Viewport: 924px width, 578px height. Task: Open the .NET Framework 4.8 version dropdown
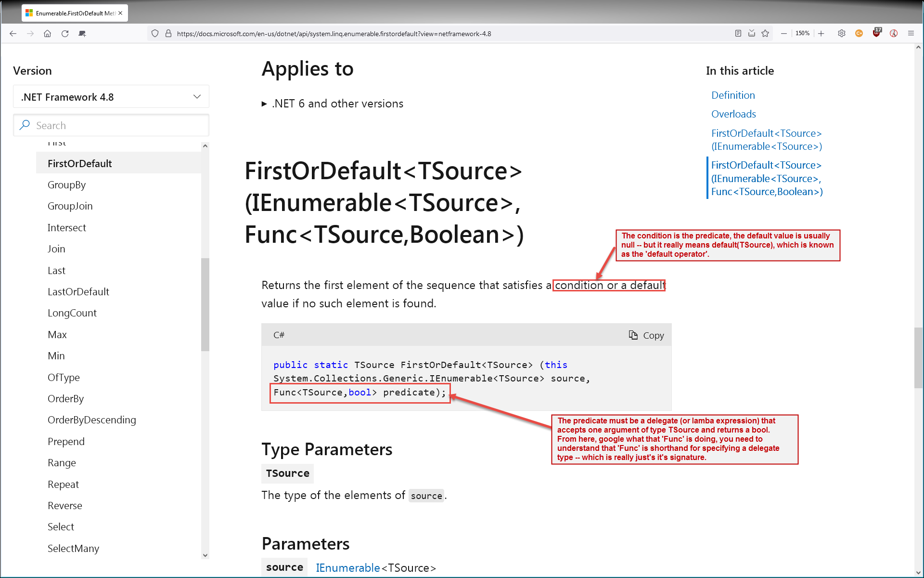click(111, 97)
